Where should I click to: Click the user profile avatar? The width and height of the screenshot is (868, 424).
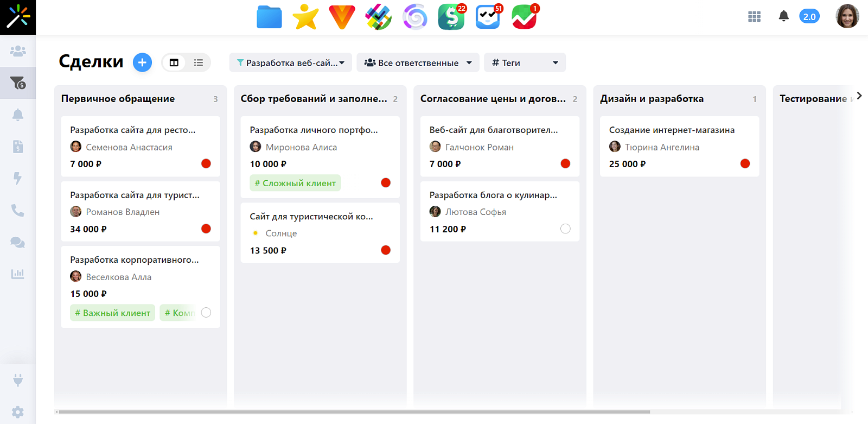[x=847, y=16]
